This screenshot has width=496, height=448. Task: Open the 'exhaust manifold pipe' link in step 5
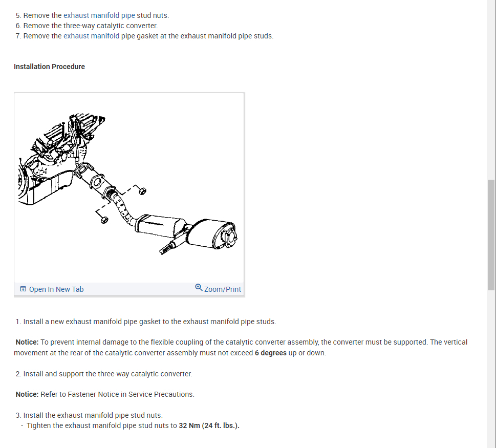coord(99,15)
